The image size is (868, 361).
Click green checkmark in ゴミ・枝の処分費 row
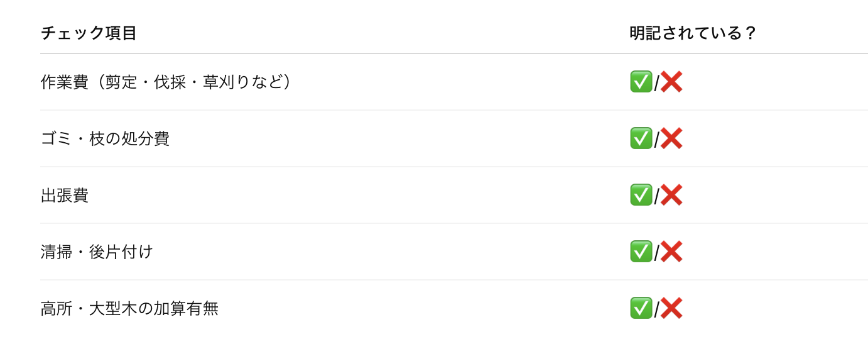tap(641, 138)
